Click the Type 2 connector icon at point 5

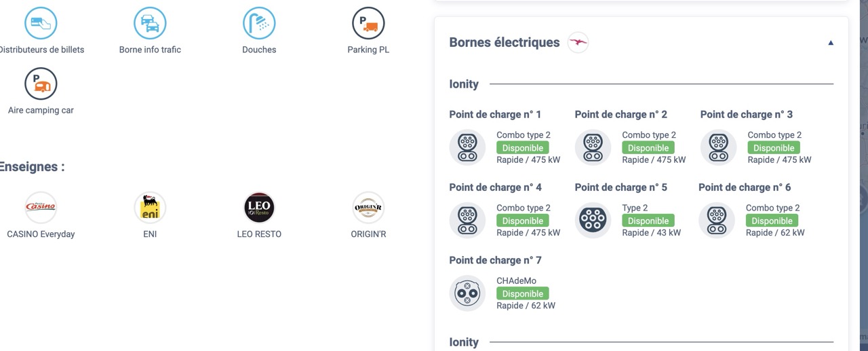[593, 220]
